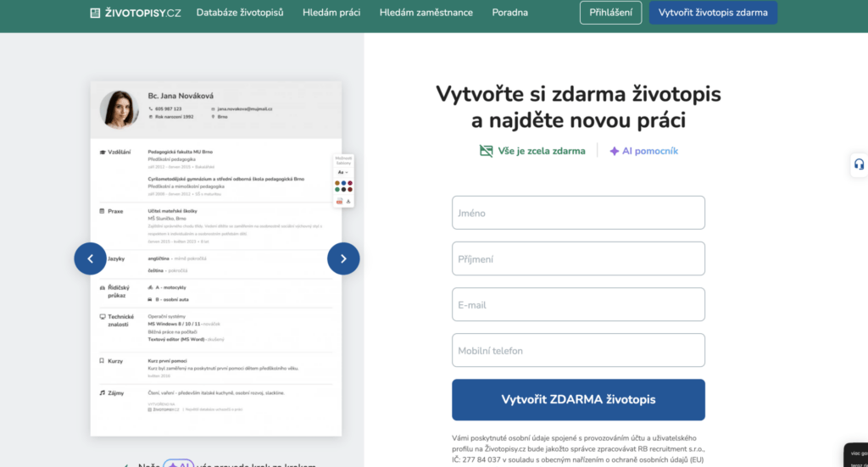The width and height of the screenshot is (868, 467).
Task: Open the headset support widget
Action: (859, 164)
